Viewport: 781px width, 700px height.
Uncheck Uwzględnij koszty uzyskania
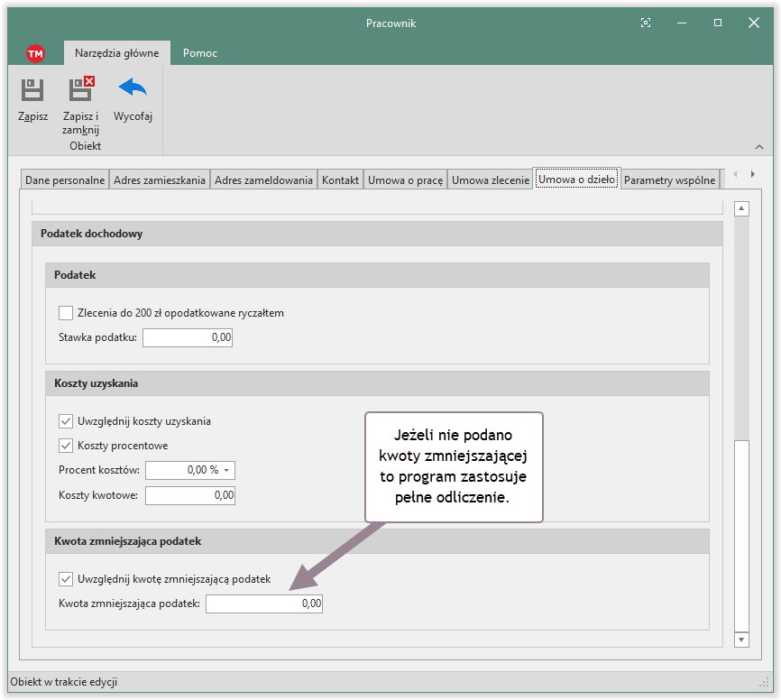point(66,421)
